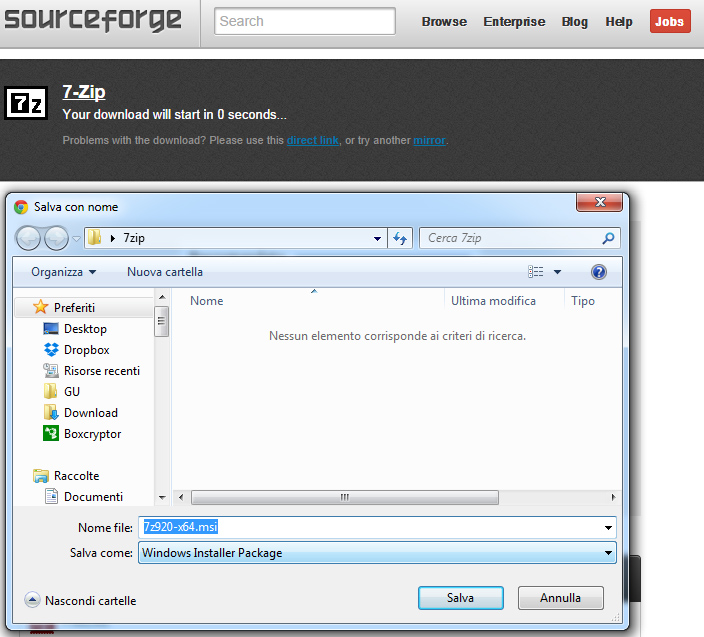Click the Boxcryptor icon
Screen dimensions: 704x637
51,434
